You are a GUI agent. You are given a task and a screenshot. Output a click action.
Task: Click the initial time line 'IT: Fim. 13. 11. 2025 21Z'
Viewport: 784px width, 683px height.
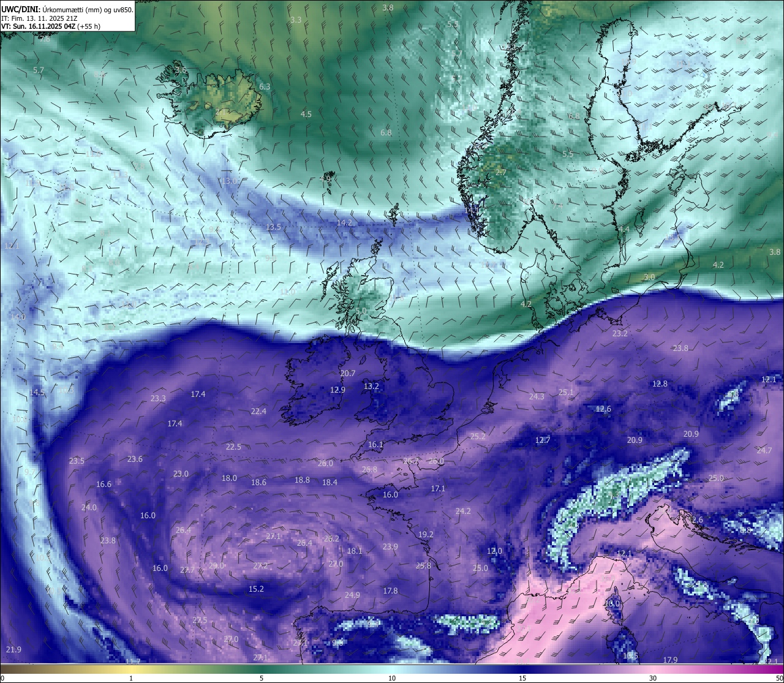pyautogui.click(x=39, y=18)
